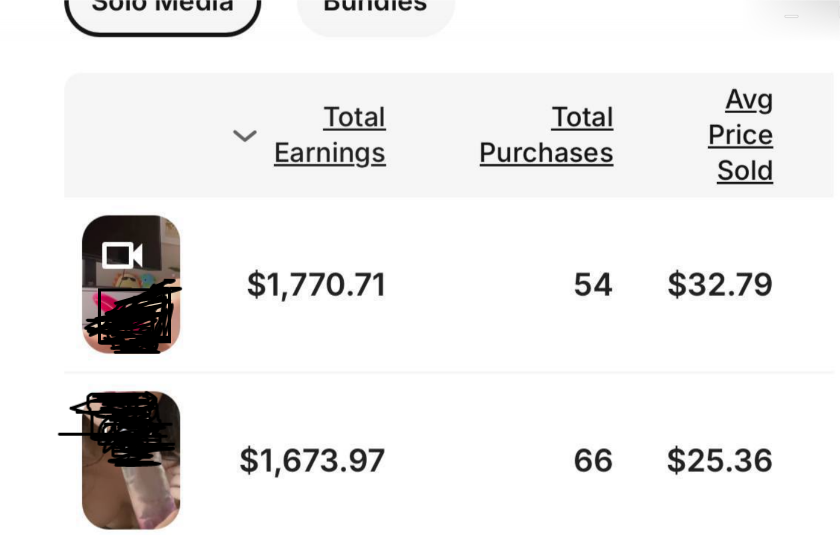Sort by the Avg Price Sold header
The image size is (840, 535).
(x=741, y=135)
